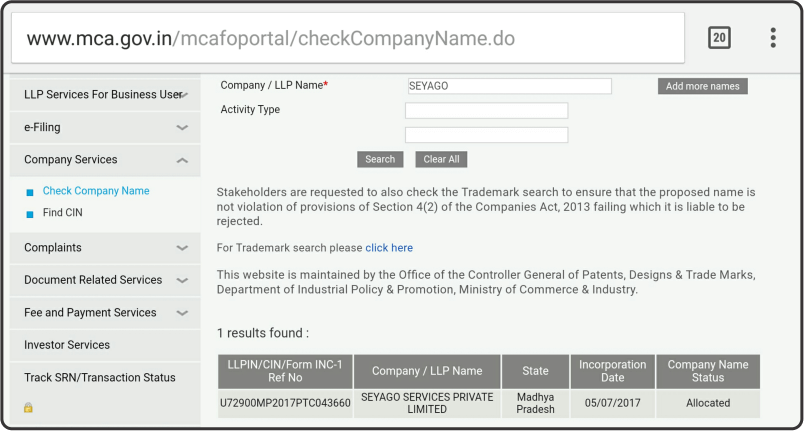Viewport: 804px width, 431px height.
Task: Focus the Company / LLP Name field
Action: point(508,86)
